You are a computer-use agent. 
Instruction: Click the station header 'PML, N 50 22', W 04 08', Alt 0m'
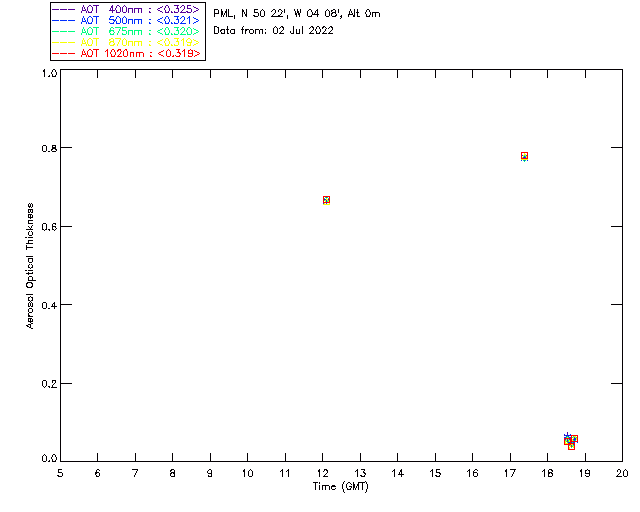coord(297,14)
